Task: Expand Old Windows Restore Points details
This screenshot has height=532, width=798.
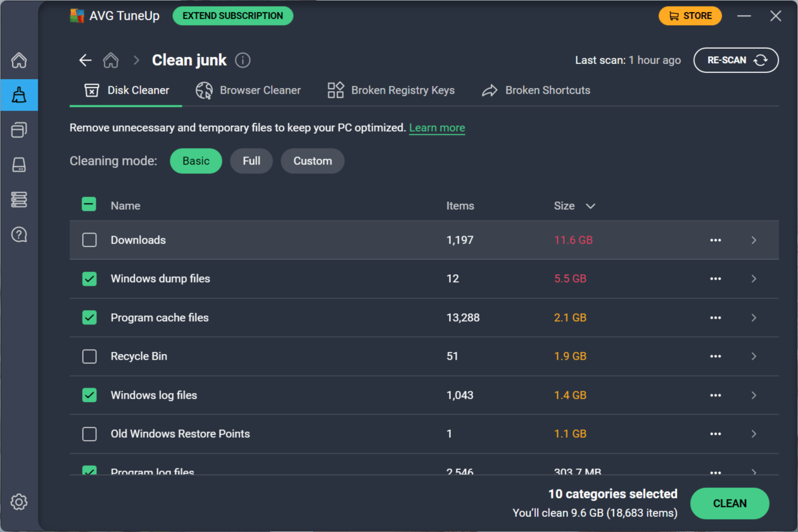Action: coord(754,434)
